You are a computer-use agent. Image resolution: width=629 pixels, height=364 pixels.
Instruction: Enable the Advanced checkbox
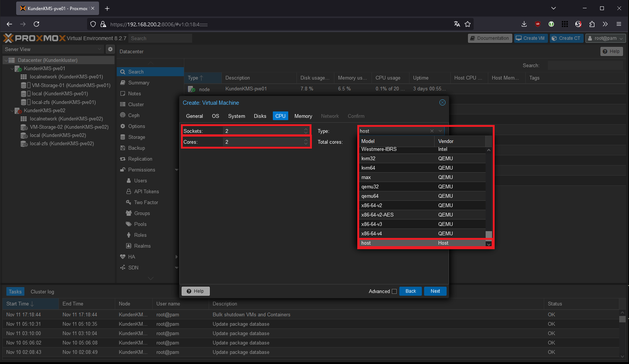394,291
